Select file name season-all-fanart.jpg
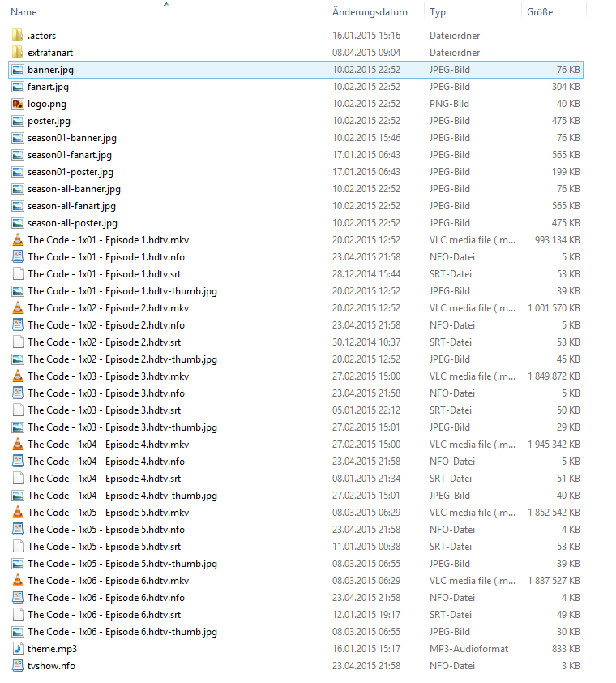The height and width of the screenshot is (683, 616). pyautogui.click(x=72, y=206)
